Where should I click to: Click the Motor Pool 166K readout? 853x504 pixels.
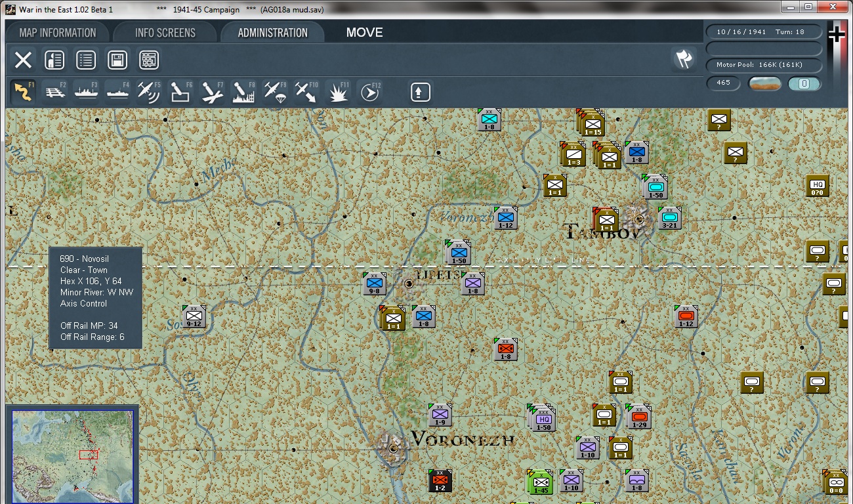[764, 65]
